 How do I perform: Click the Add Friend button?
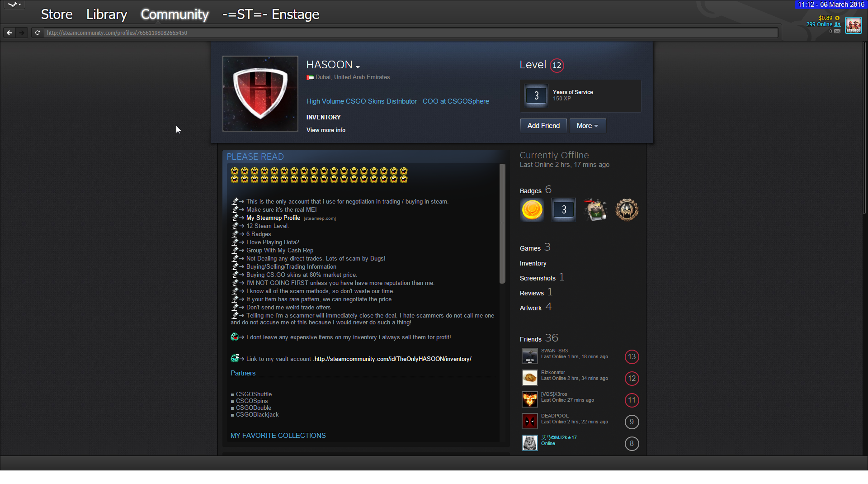(x=543, y=126)
